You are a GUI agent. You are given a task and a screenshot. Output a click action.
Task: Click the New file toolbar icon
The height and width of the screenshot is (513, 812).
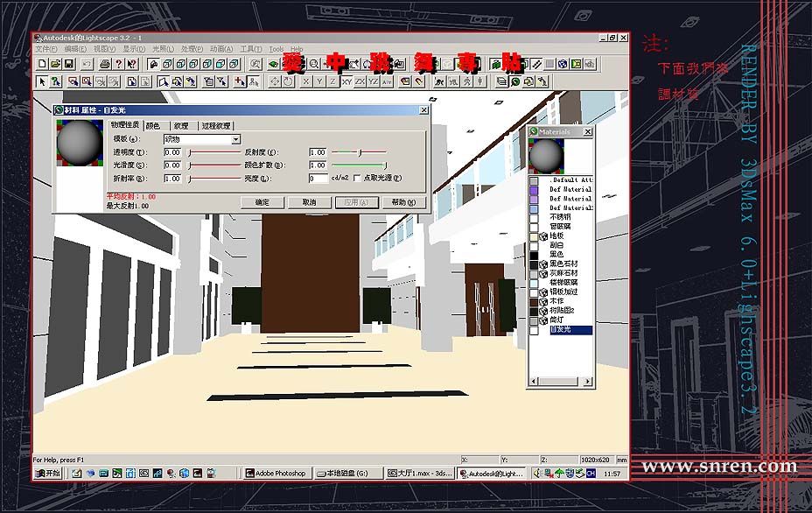[43, 64]
